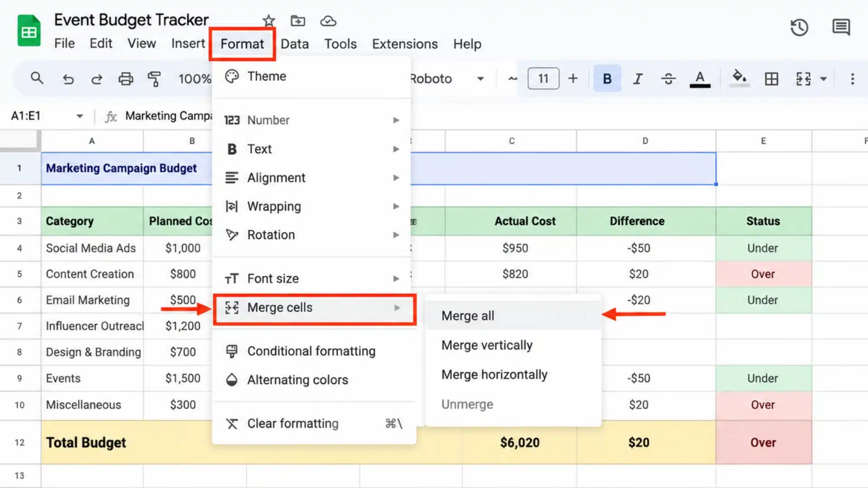
Task: Print the spreadsheet
Action: tap(126, 79)
